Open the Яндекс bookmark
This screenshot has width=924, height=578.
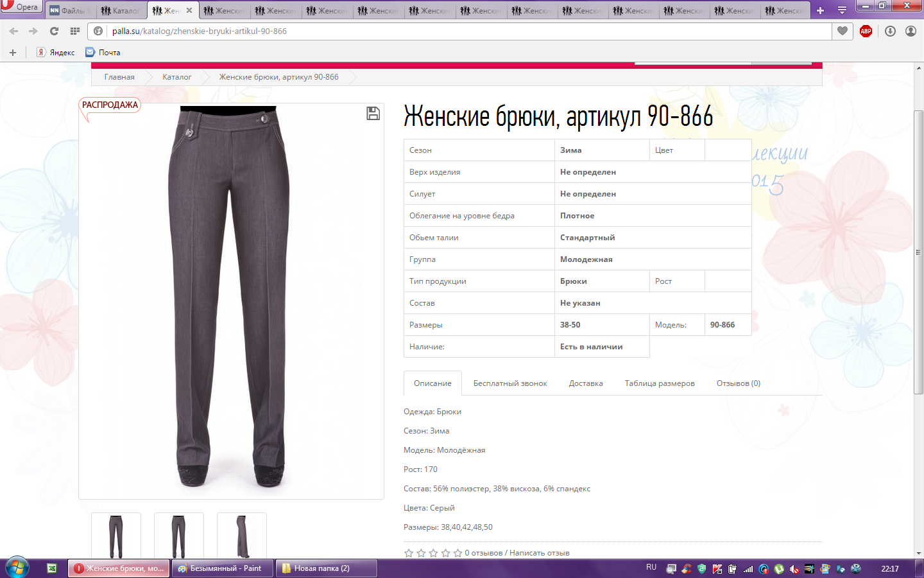click(x=56, y=53)
